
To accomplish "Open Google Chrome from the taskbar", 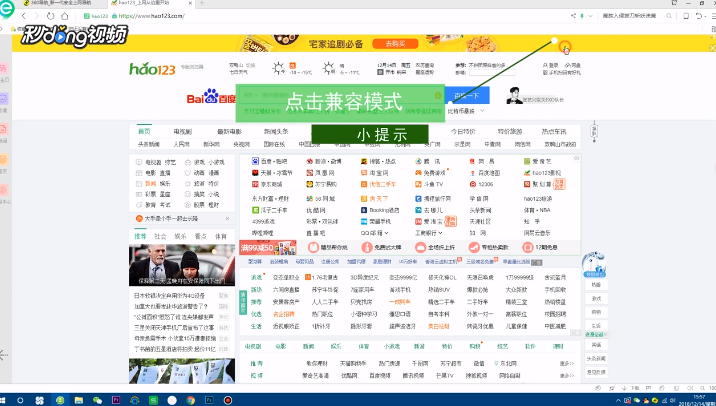I will (x=190, y=400).
